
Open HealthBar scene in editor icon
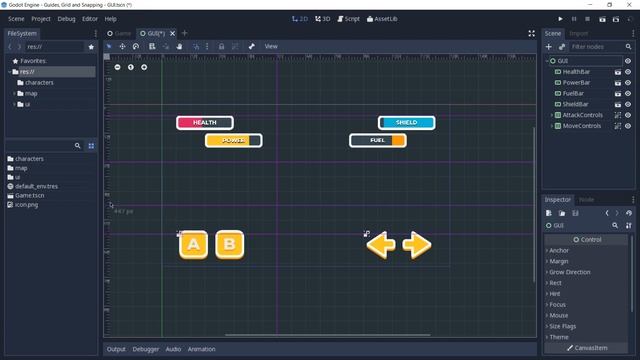[x=618, y=72]
